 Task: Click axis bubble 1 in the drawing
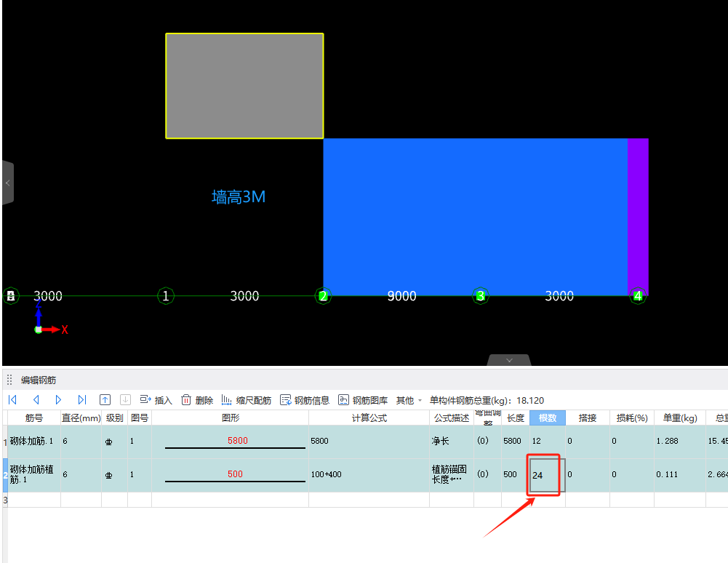(x=166, y=296)
